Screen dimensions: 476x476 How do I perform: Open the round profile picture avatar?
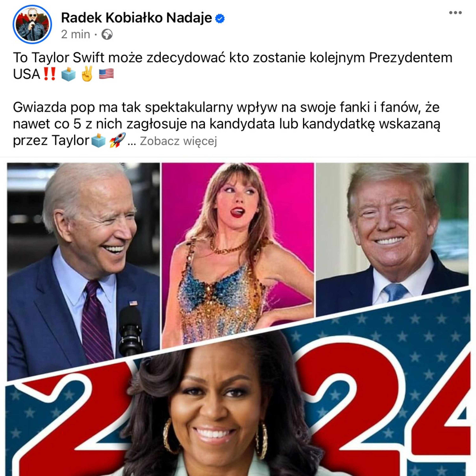point(32,24)
